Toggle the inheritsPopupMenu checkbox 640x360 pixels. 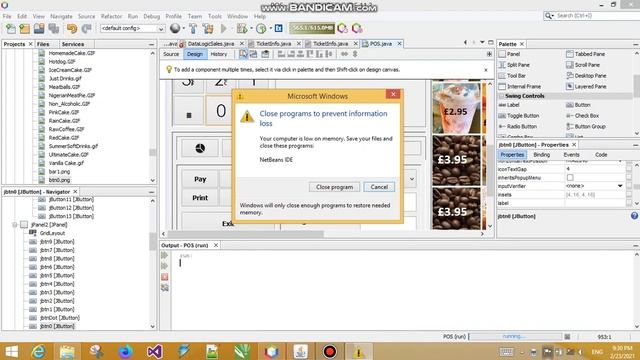[x=570, y=178]
